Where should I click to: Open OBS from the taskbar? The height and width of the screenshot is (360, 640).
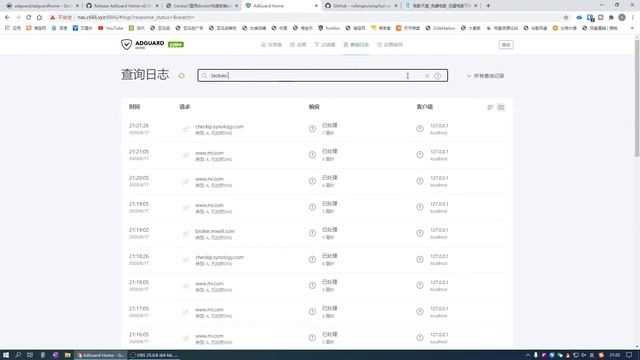tap(155, 355)
